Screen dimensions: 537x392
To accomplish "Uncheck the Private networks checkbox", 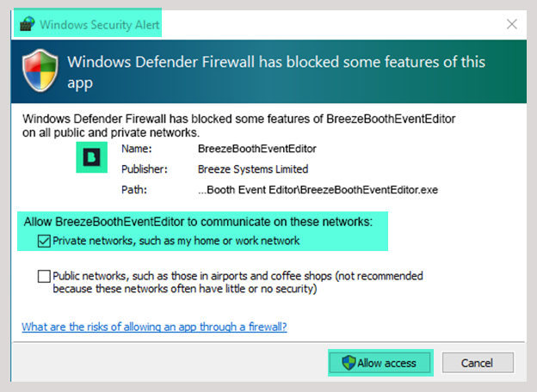I will (x=44, y=242).
